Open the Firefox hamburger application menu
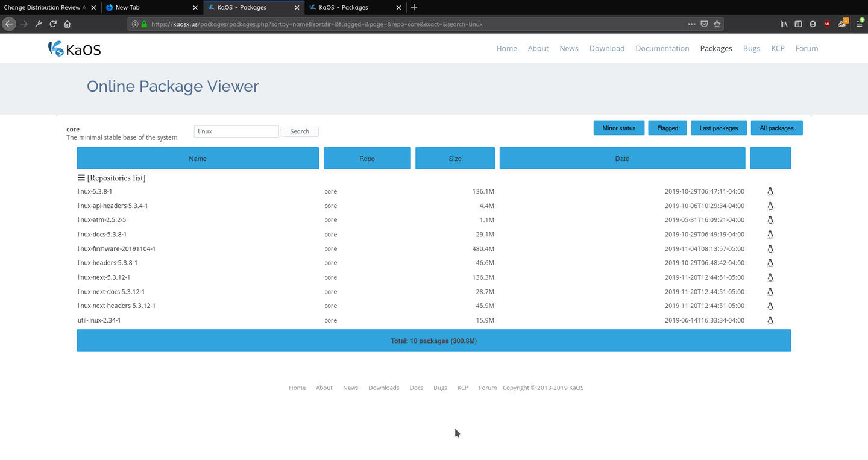The height and width of the screenshot is (460, 868). point(860,24)
